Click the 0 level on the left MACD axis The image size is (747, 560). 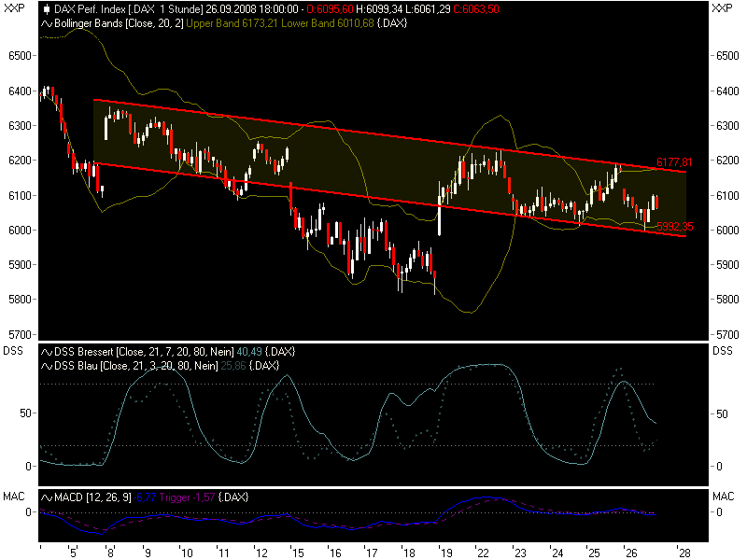pos(28,512)
